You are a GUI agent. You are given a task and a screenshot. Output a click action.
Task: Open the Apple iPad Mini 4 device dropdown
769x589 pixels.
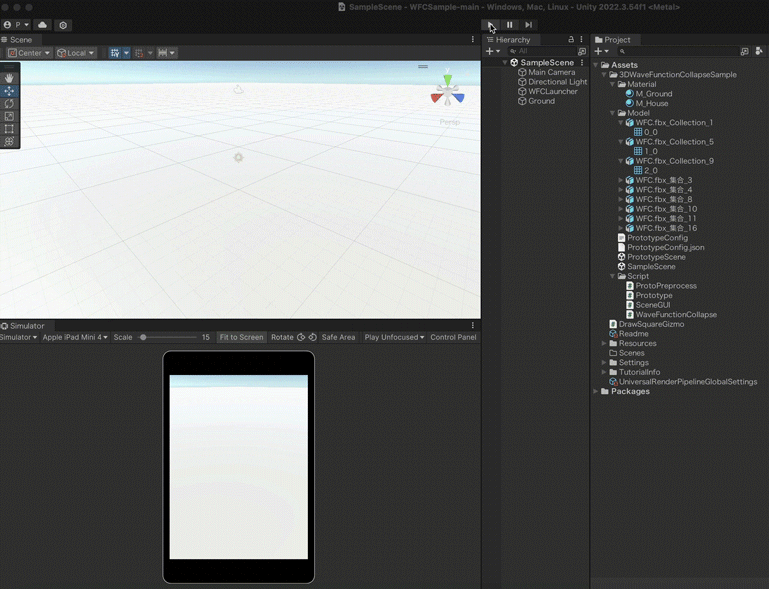[75, 337]
